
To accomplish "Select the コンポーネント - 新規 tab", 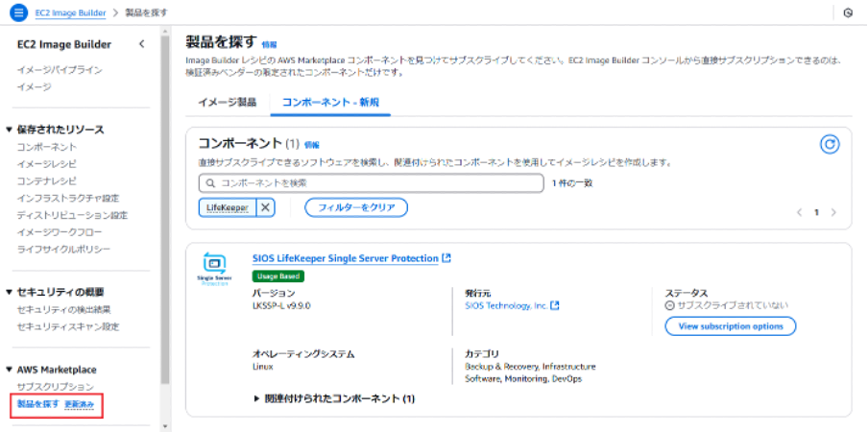I will [330, 103].
